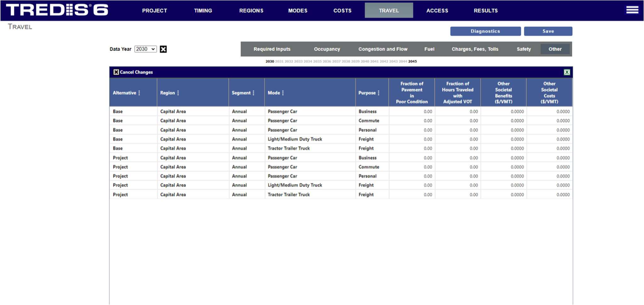Viewport: 644px width, 305px height.
Task: Go to the TIMING tab
Action: tap(203, 11)
